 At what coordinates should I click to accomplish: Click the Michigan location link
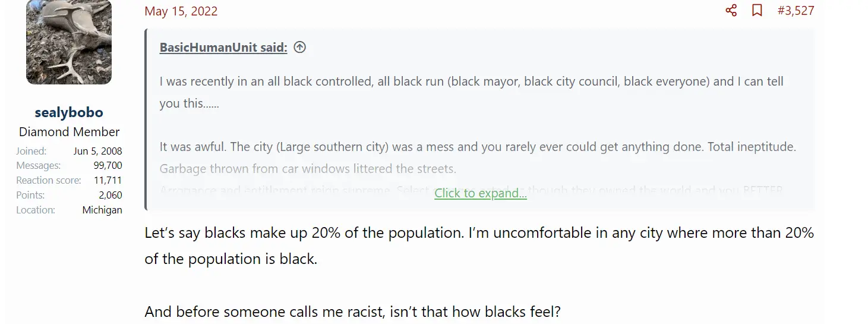click(x=102, y=210)
